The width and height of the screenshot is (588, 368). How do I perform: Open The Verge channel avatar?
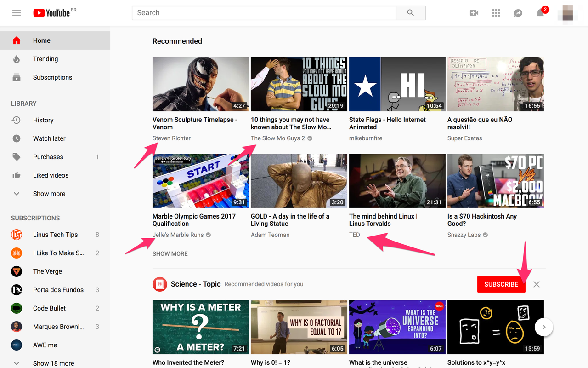pyautogui.click(x=17, y=271)
